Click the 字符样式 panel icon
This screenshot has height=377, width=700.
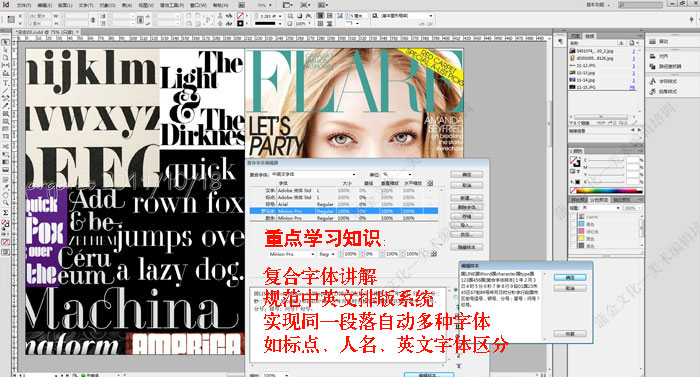pos(663,81)
